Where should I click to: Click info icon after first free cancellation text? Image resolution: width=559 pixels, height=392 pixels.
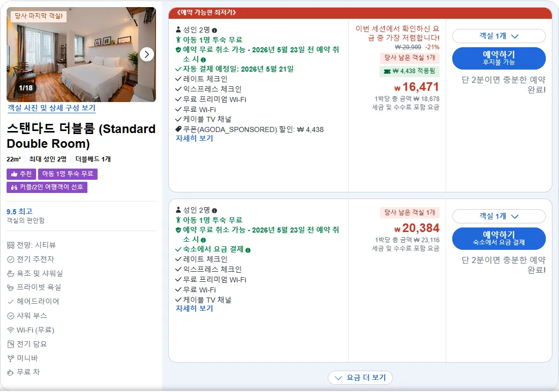203,60
